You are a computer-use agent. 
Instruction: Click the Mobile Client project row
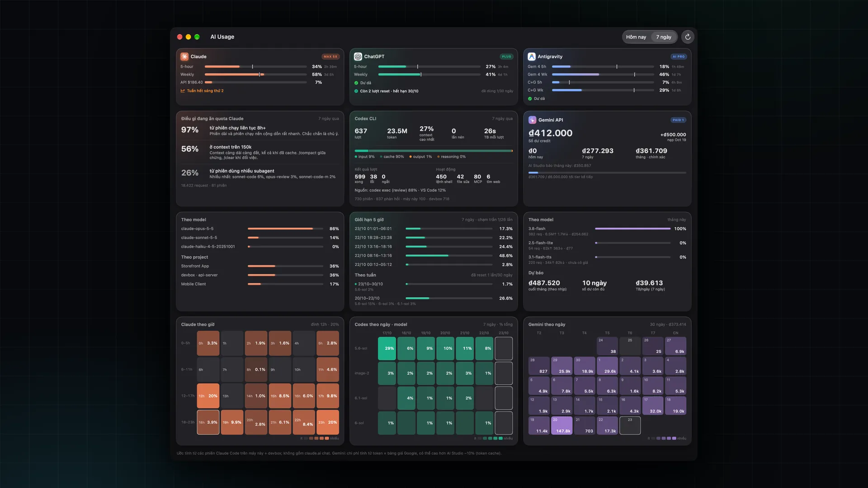point(260,284)
